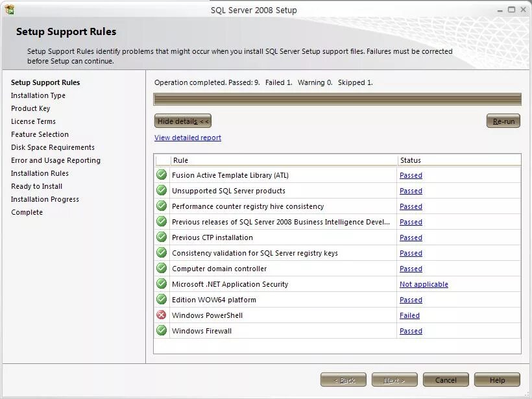Viewport: 532px width, 399px height.
Task: Select Feature Selection step in sidebar
Action: (x=40, y=134)
